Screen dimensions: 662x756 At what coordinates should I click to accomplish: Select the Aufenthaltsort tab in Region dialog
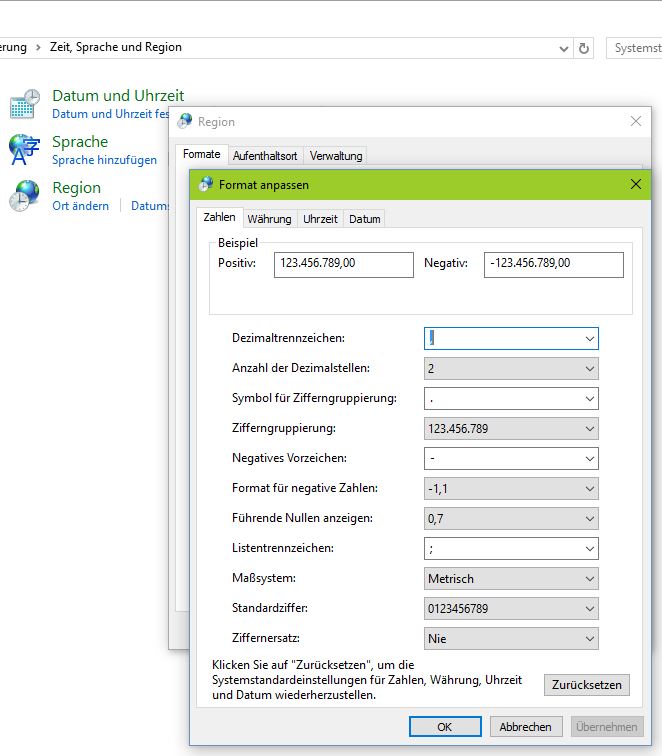click(x=264, y=156)
